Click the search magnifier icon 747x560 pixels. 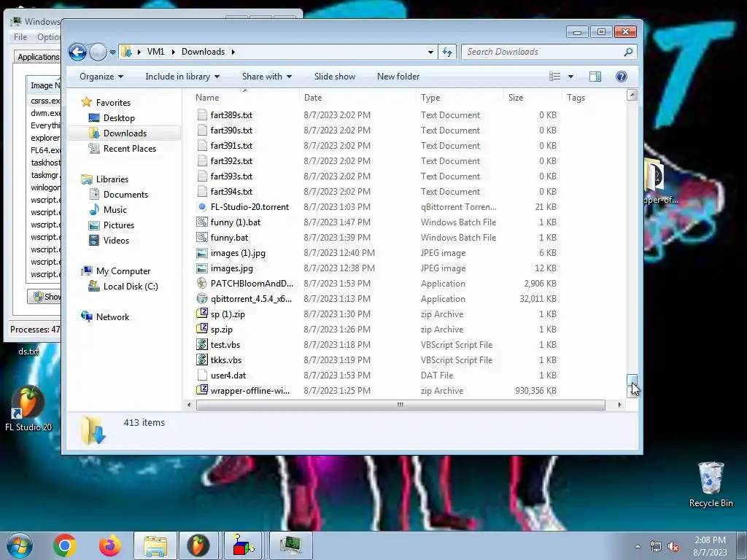(628, 52)
